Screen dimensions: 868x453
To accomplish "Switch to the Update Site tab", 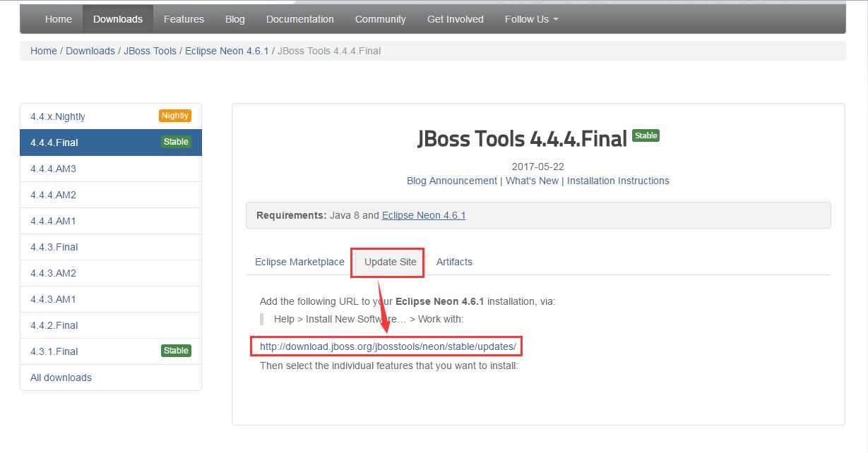I will [391, 262].
